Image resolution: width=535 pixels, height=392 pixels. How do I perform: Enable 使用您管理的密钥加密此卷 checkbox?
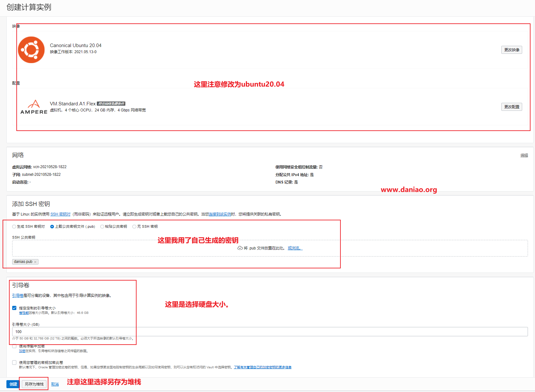(14, 362)
